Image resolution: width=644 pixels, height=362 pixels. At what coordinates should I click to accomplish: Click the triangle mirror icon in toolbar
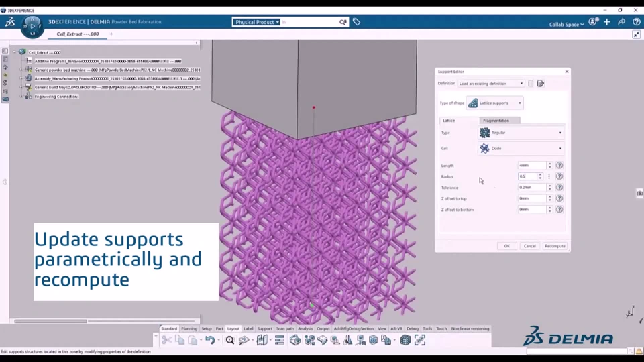click(x=348, y=340)
